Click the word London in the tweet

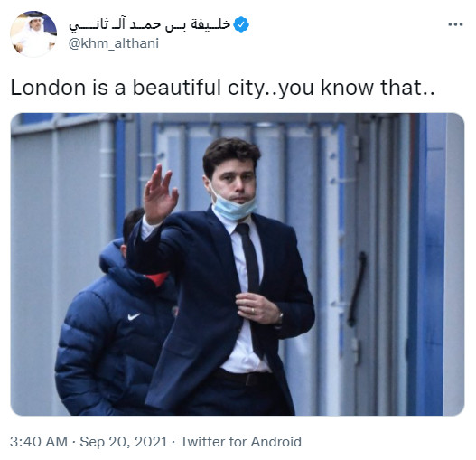point(48,88)
